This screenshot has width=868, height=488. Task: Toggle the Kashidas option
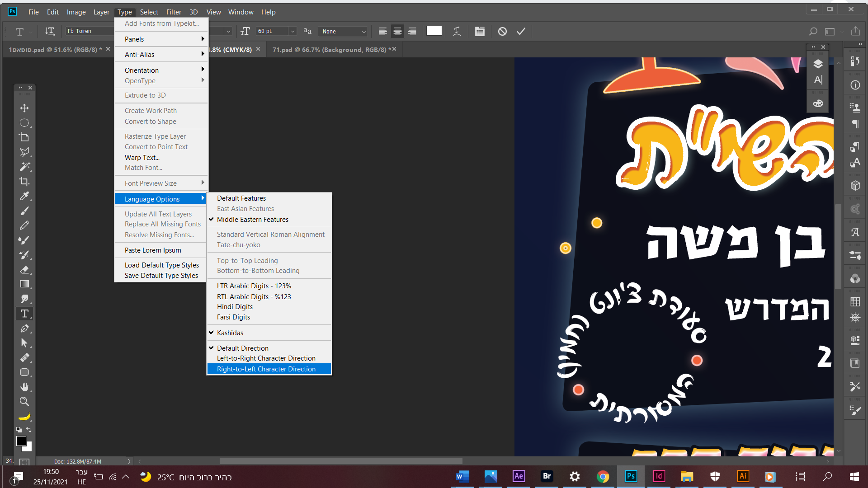230,333
